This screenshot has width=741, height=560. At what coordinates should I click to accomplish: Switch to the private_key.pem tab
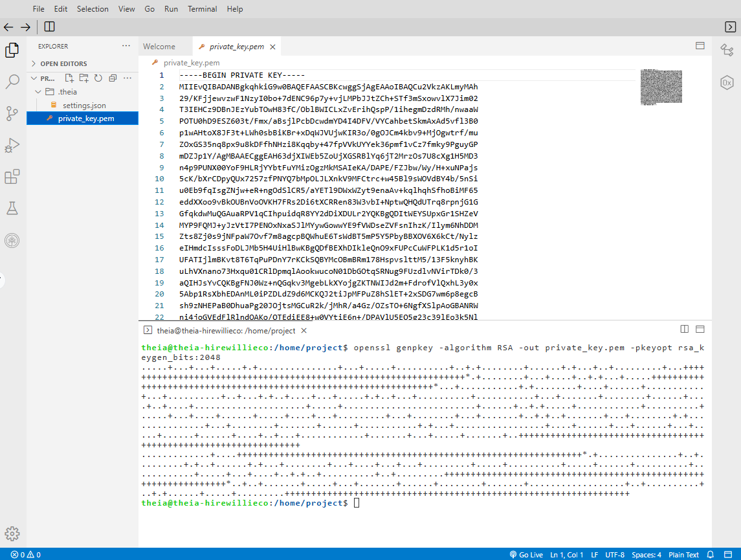click(x=236, y=47)
